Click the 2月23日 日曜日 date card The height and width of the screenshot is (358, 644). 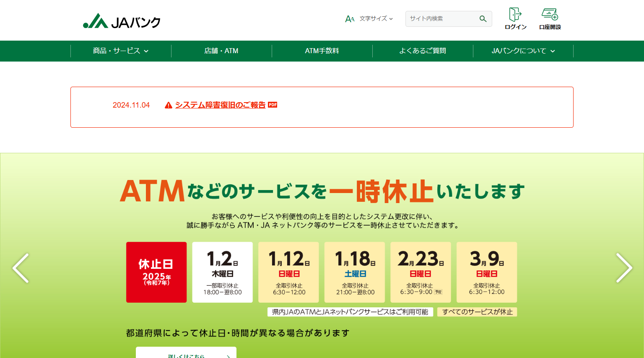click(x=421, y=272)
